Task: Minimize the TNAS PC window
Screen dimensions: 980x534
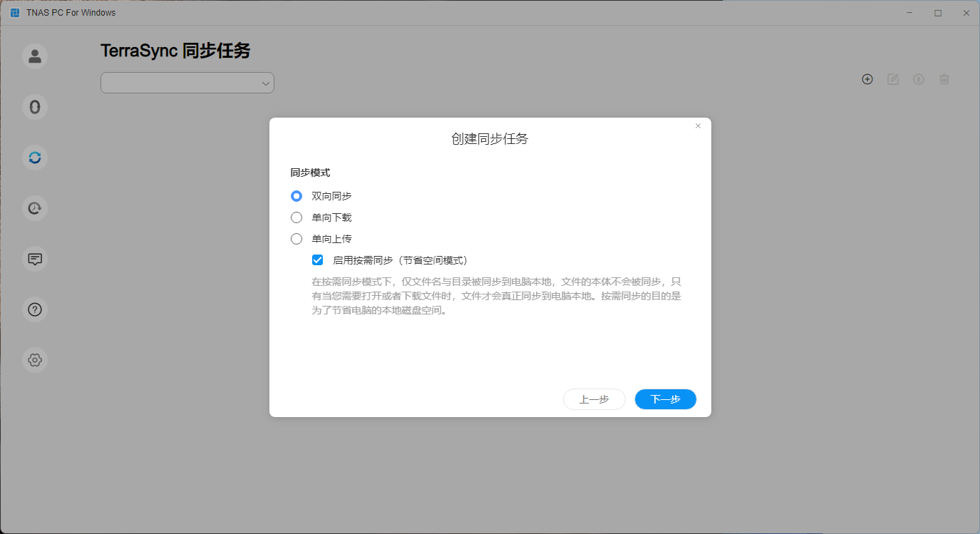Action: click(x=909, y=13)
